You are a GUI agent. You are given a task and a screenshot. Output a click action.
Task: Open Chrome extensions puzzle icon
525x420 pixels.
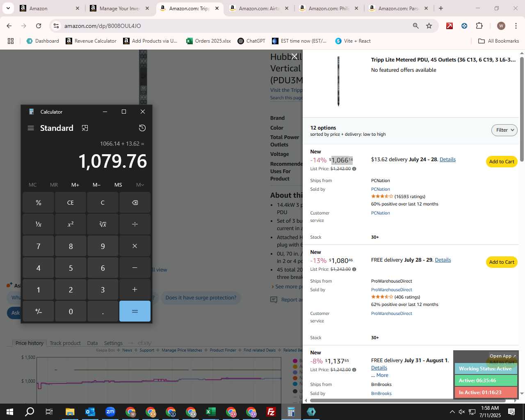click(x=479, y=26)
